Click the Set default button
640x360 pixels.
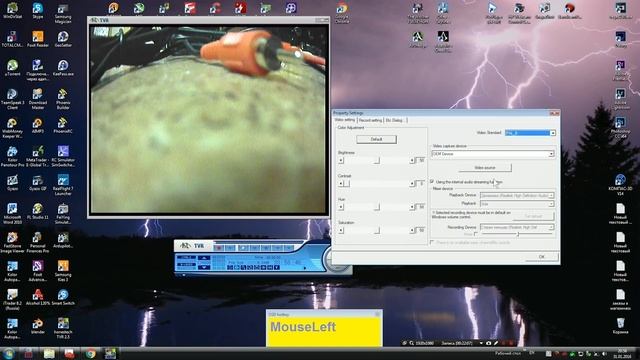533,216
